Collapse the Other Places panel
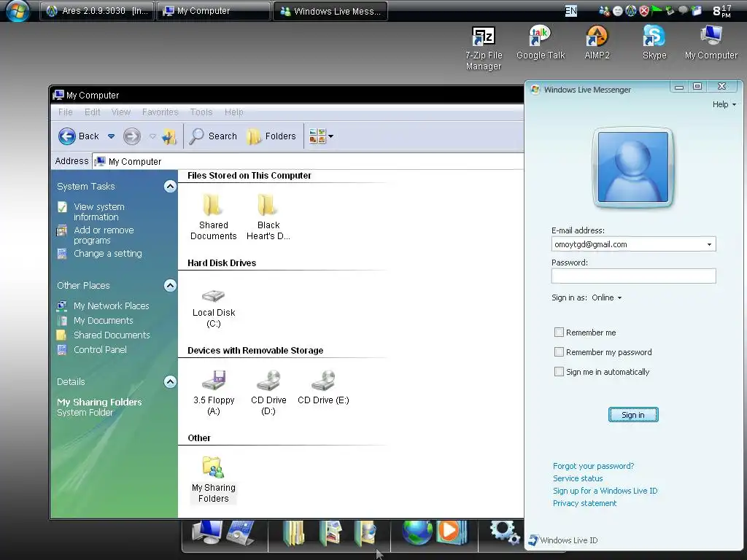The image size is (747, 560). point(170,285)
